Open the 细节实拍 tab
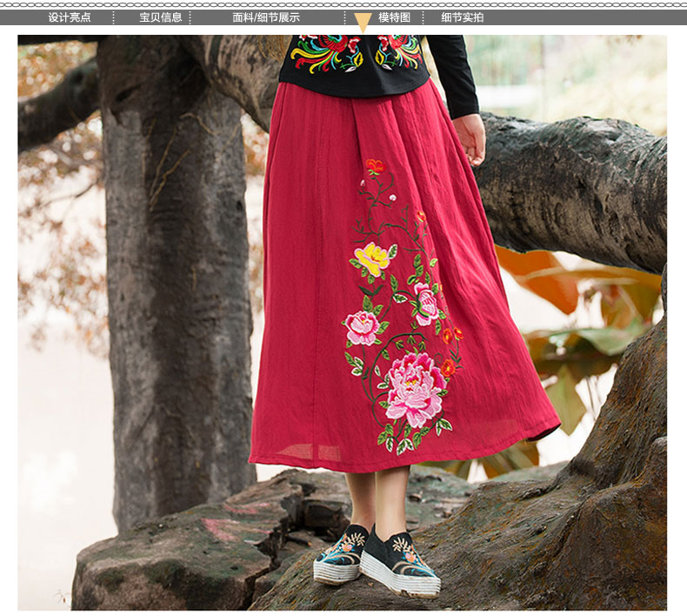This screenshot has height=616, width=687. point(463,17)
